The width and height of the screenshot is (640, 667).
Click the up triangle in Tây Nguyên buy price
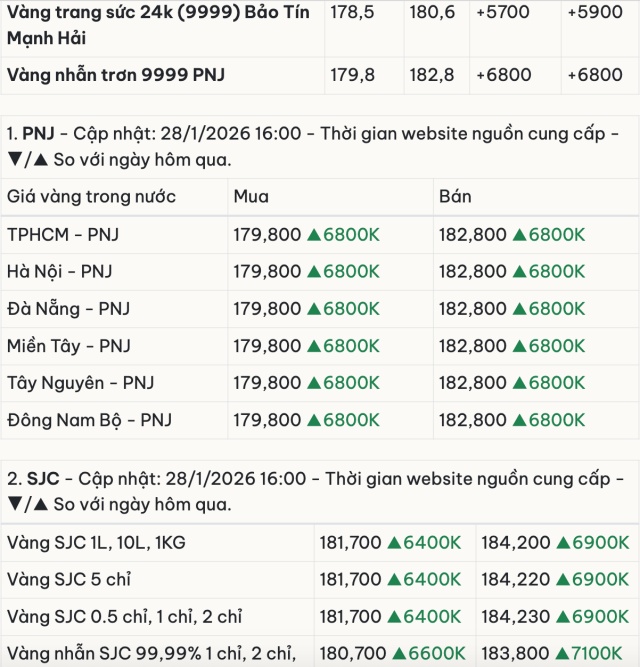click(x=314, y=383)
